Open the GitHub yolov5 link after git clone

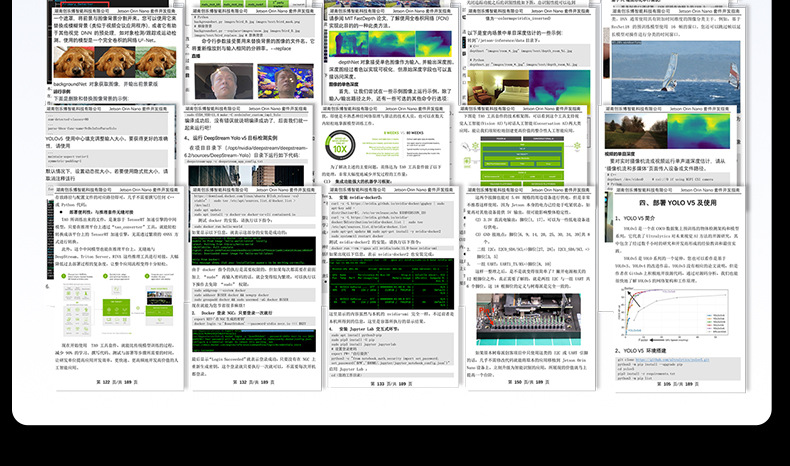672,360
